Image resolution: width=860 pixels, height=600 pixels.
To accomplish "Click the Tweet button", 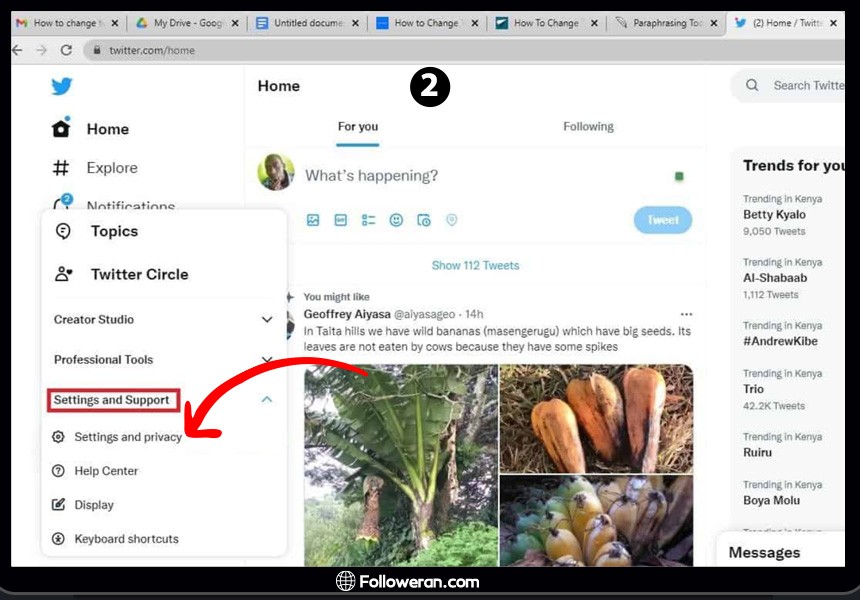I will coord(662,220).
